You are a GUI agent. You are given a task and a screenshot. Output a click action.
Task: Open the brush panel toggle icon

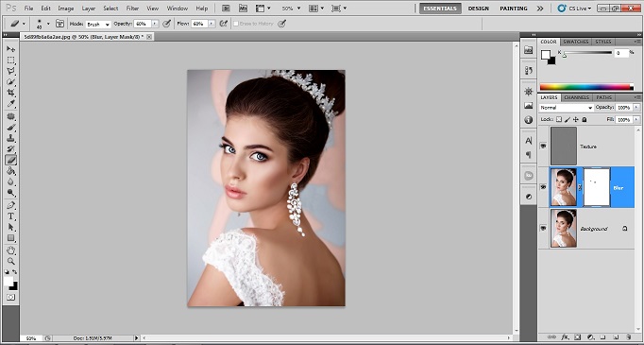click(60, 24)
